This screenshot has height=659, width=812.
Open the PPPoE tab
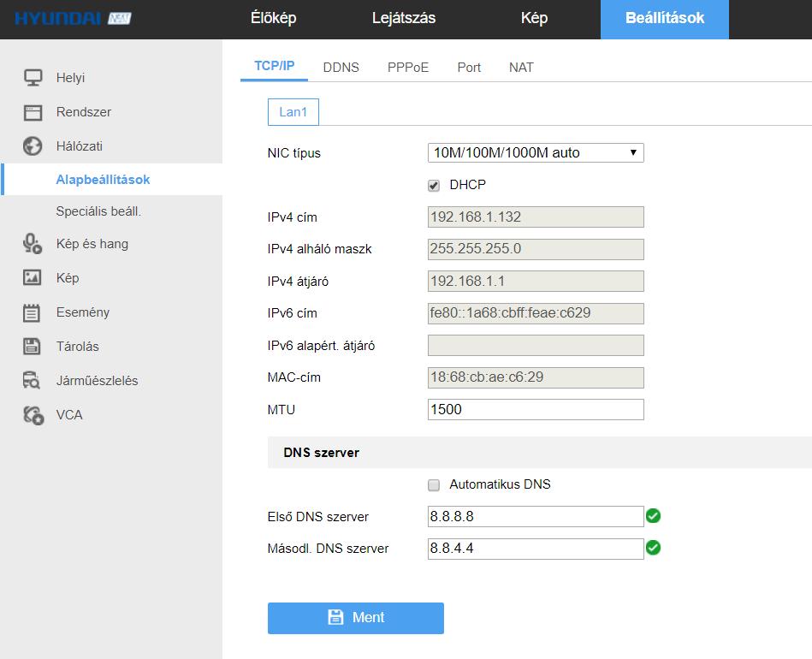click(407, 68)
